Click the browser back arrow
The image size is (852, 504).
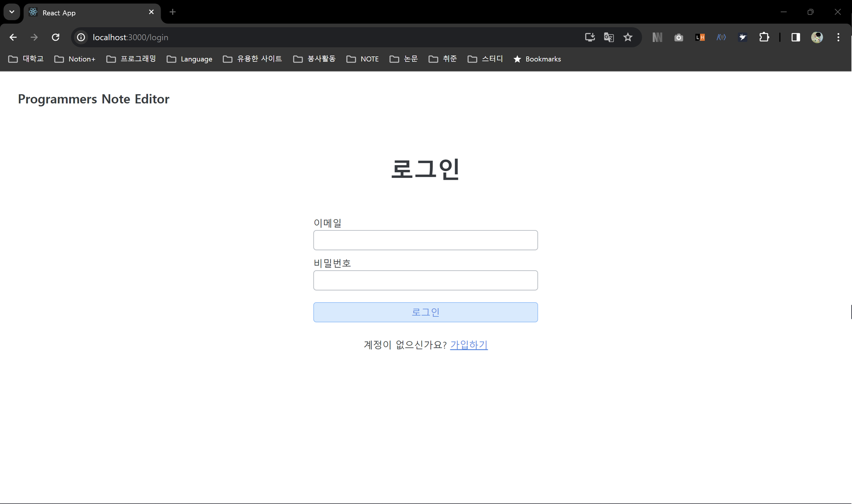click(x=13, y=37)
